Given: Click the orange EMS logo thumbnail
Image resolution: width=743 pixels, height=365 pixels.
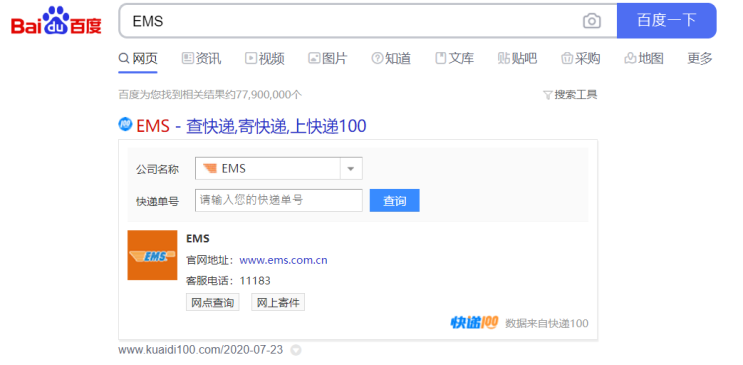Looking at the screenshot, I should [x=152, y=256].
